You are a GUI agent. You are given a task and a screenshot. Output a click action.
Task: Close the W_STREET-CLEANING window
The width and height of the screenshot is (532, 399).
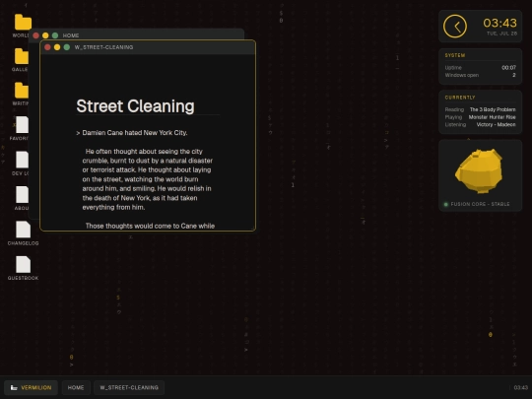point(47,47)
